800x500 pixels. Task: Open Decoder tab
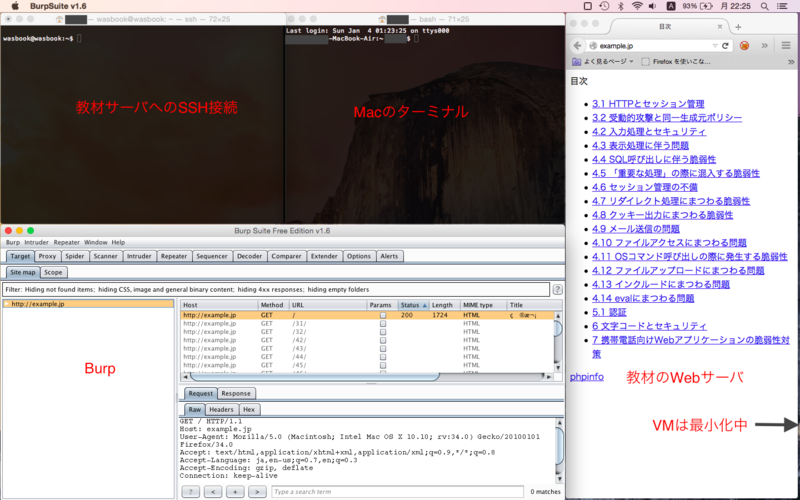point(249,256)
